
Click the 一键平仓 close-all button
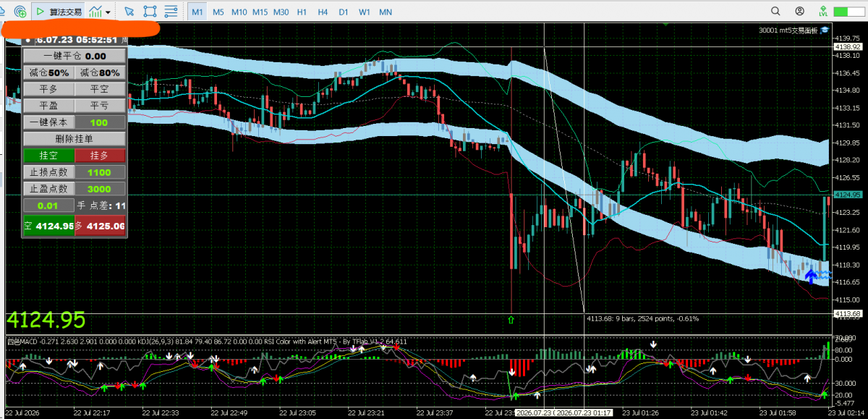[x=75, y=56]
